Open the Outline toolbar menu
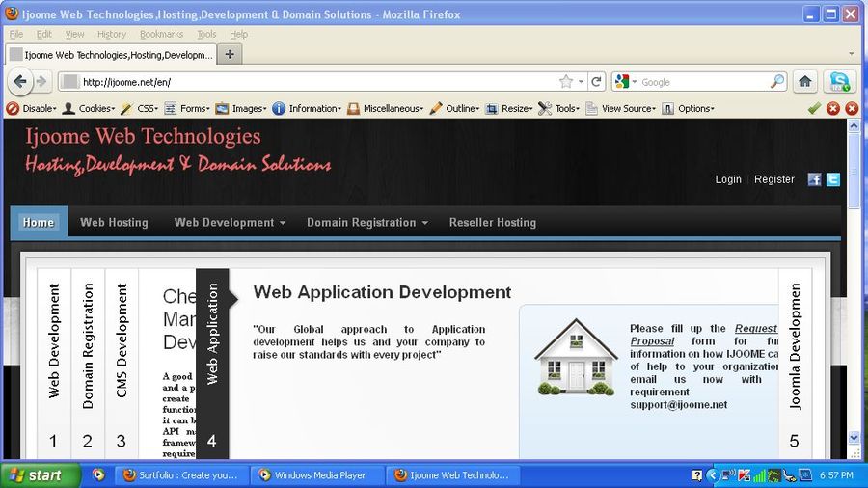Image resolution: width=868 pixels, height=488 pixels. pyautogui.click(x=454, y=108)
